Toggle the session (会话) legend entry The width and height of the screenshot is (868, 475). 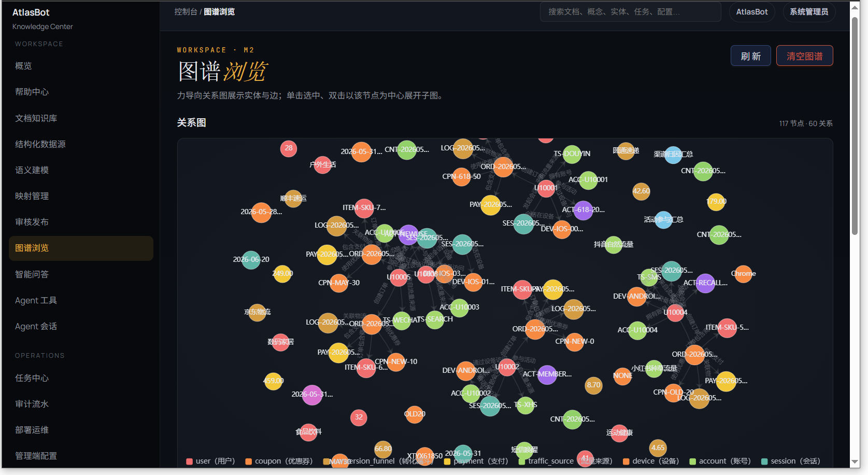click(x=790, y=461)
